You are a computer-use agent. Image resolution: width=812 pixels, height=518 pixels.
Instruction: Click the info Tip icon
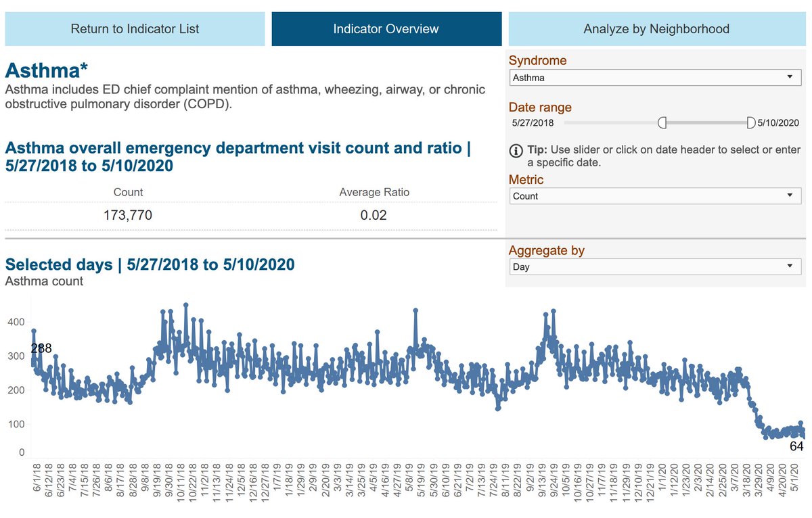(x=516, y=150)
